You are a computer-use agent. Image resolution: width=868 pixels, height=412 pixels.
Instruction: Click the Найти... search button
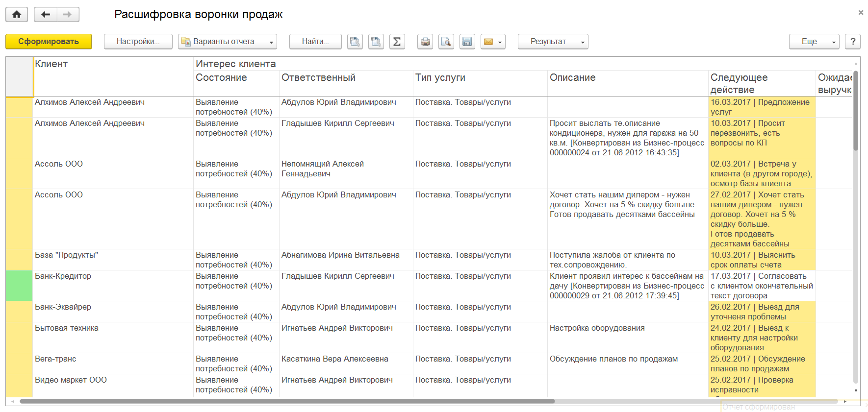pyautogui.click(x=316, y=42)
